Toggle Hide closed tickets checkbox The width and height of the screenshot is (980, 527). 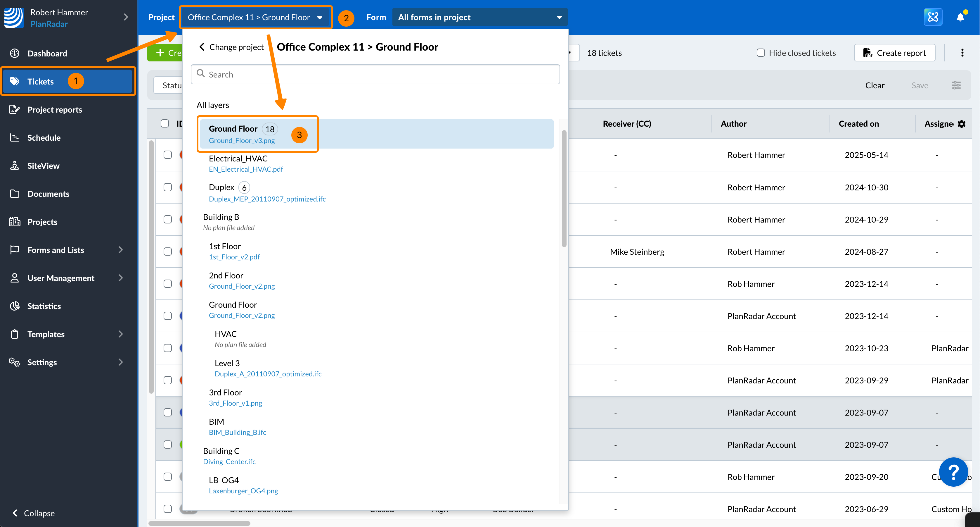(761, 53)
